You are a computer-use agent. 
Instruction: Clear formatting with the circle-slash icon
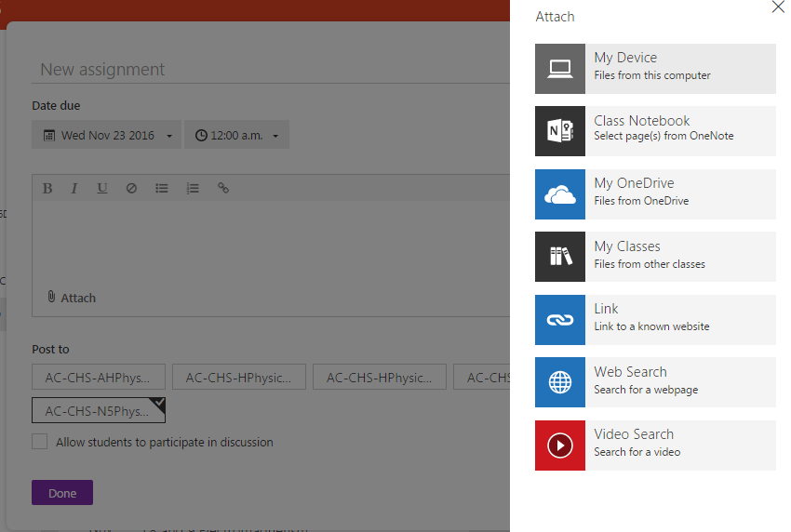[131, 188]
